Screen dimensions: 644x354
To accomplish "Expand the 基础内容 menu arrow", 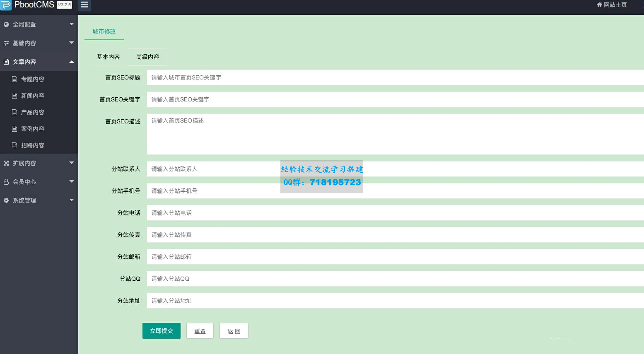I will (72, 43).
